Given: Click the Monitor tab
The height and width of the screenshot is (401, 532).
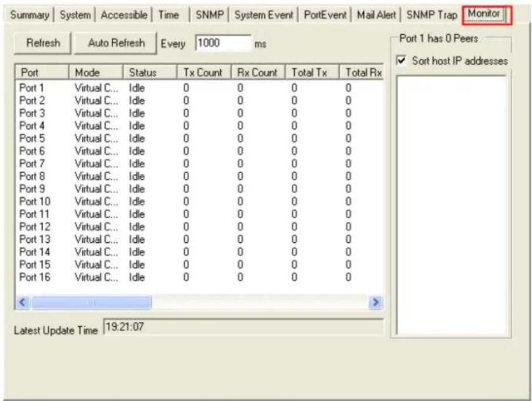Looking at the screenshot, I should [484, 14].
